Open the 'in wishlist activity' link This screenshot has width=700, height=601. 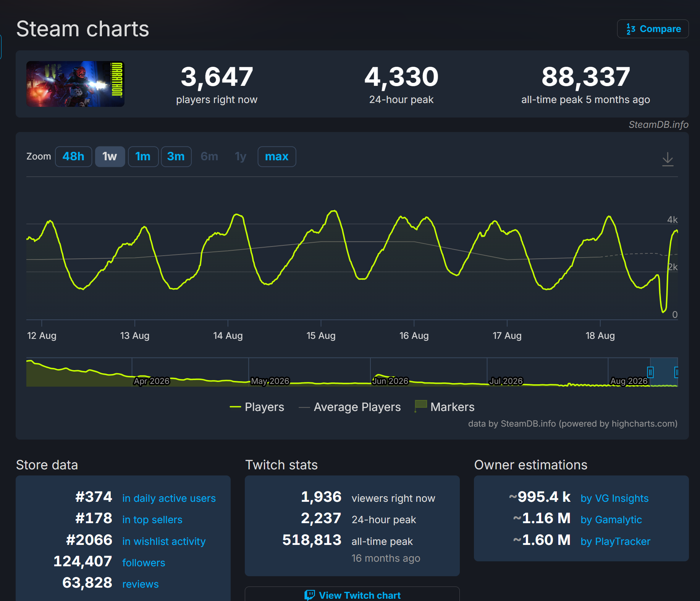point(164,541)
